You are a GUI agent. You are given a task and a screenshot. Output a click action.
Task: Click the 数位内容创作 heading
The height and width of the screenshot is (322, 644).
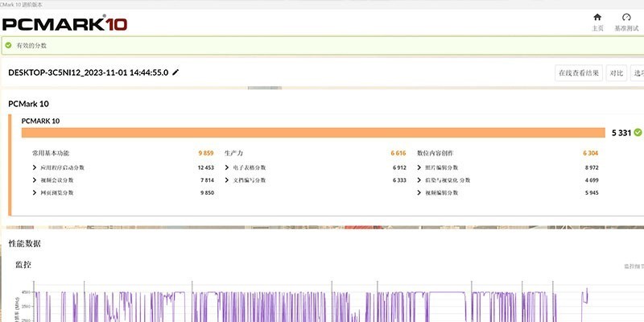436,153
